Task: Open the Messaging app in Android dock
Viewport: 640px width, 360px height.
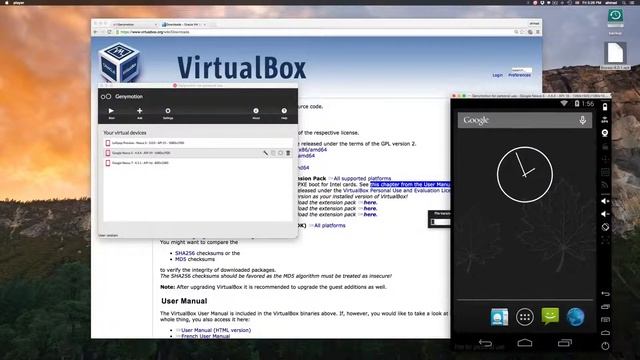Action: pos(550,316)
